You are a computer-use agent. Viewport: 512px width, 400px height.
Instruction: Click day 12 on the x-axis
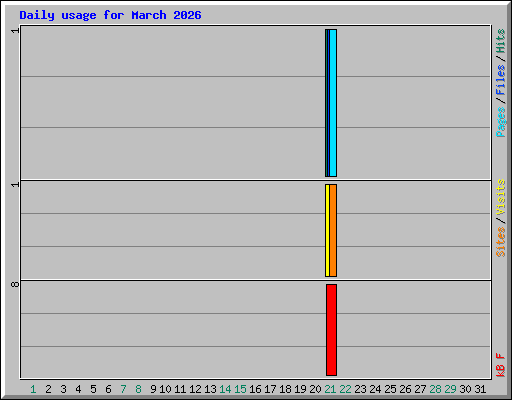(195, 389)
